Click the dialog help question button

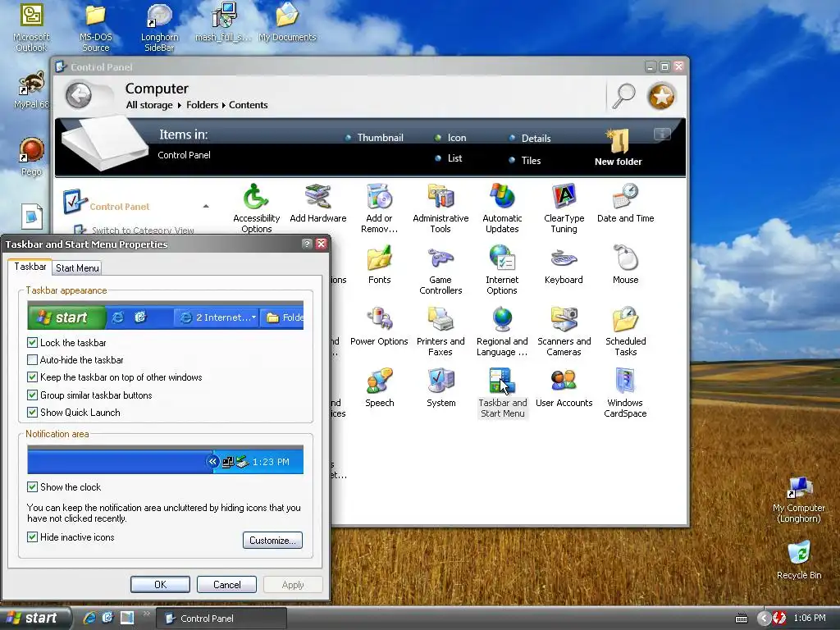coord(307,244)
